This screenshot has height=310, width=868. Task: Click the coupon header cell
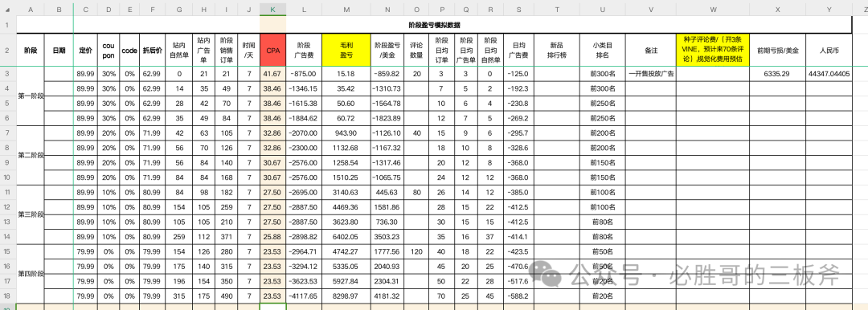(108, 51)
